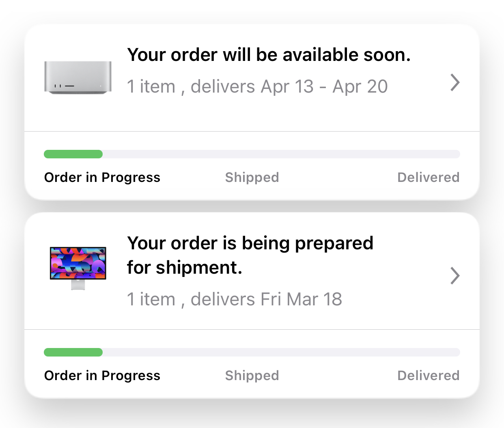Select "Order in Progress" stage for Mac Studio
The image size is (504, 428).
click(102, 177)
